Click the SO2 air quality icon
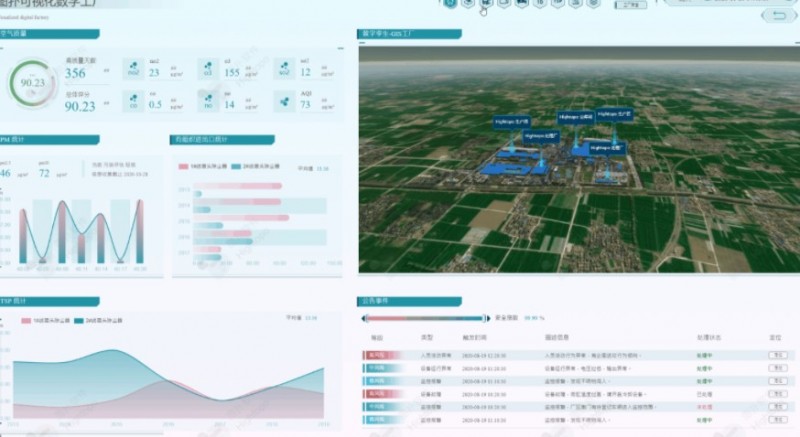The width and height of the screenshot is (800, 437). [283, 71]
